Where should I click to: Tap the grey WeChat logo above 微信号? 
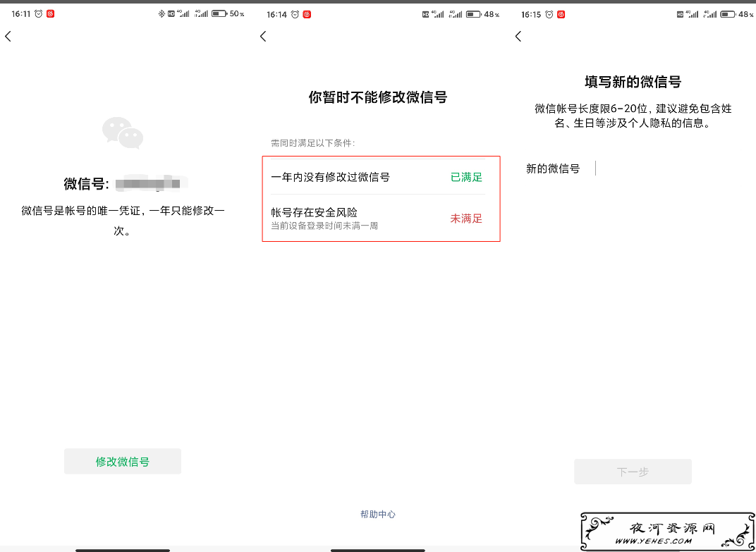coord(123,133)
